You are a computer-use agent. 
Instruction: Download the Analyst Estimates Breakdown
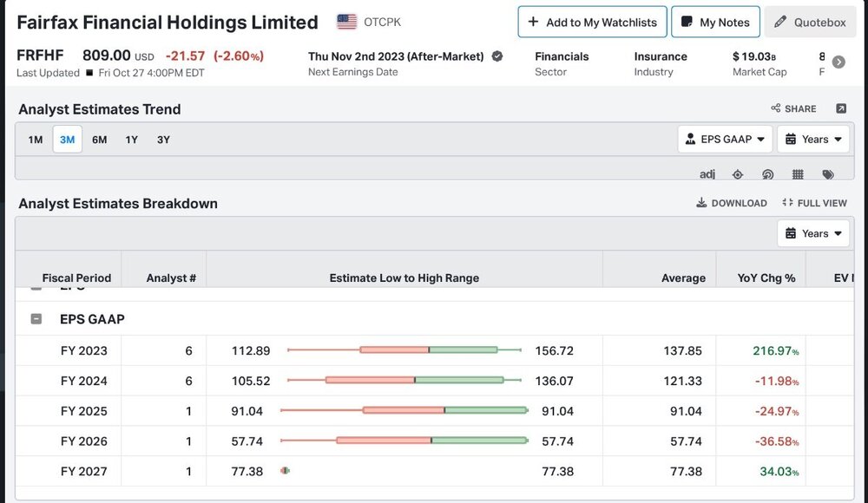coord(731,203)
